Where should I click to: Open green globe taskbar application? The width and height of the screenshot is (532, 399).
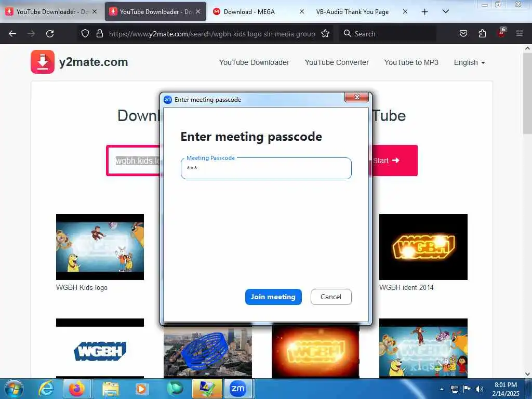(175, 389)
